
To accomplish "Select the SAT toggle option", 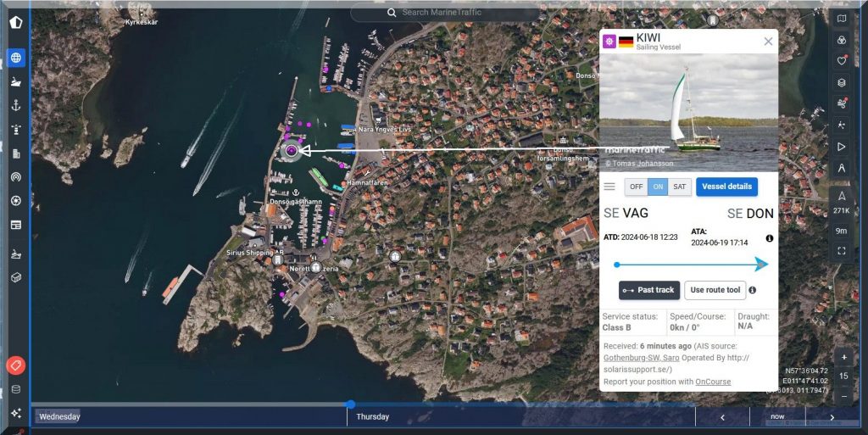I will (679, 187).
